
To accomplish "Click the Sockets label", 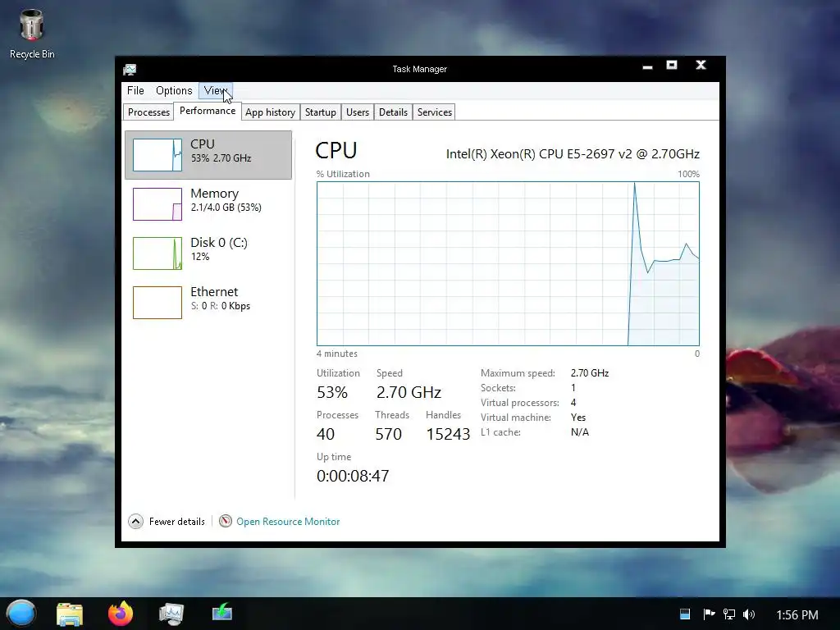I will coord(498,388).
